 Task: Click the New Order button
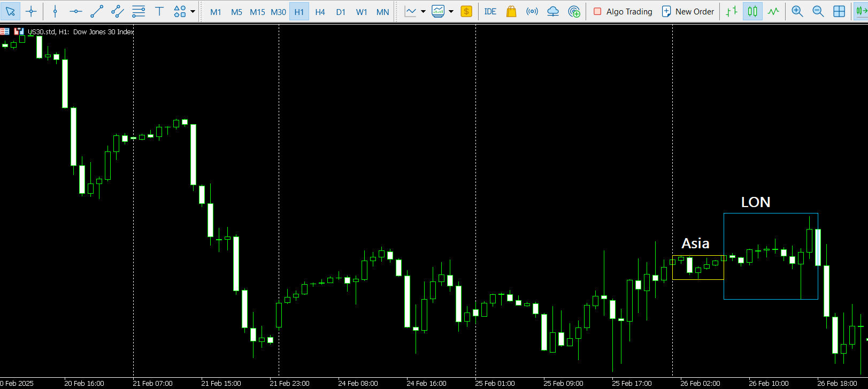point(688,11)
